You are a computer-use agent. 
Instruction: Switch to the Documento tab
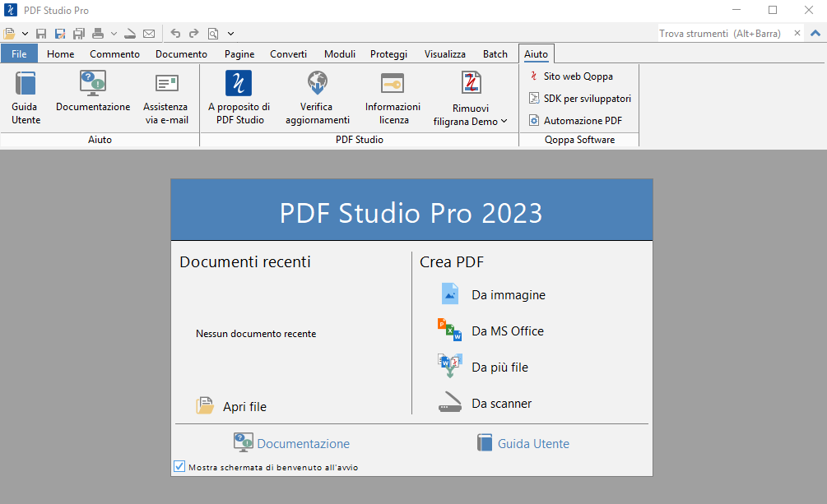[x=181, y=53]
